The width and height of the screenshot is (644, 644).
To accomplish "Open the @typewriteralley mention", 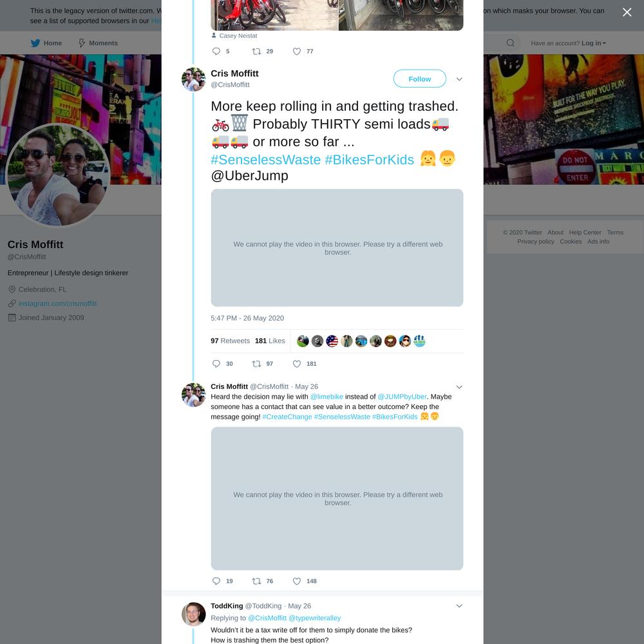I will tap(315, 618).
